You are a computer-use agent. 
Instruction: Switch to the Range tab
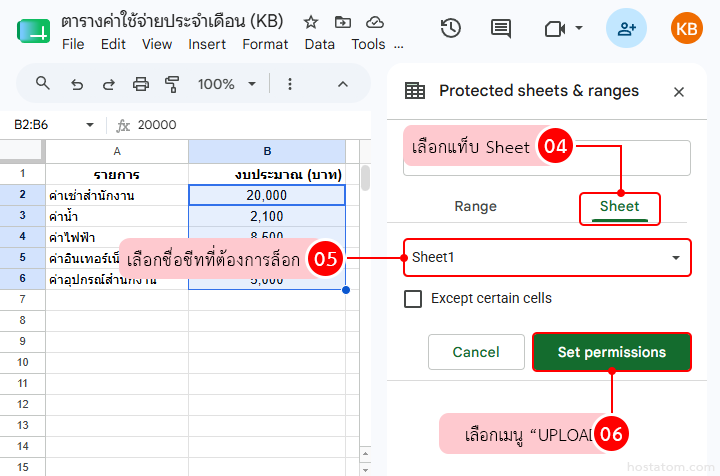tap(475, 206)
